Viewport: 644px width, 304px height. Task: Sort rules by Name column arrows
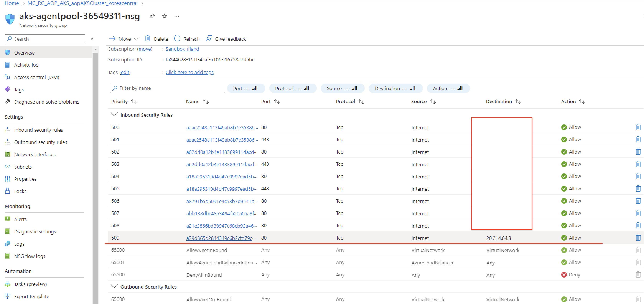206,102
